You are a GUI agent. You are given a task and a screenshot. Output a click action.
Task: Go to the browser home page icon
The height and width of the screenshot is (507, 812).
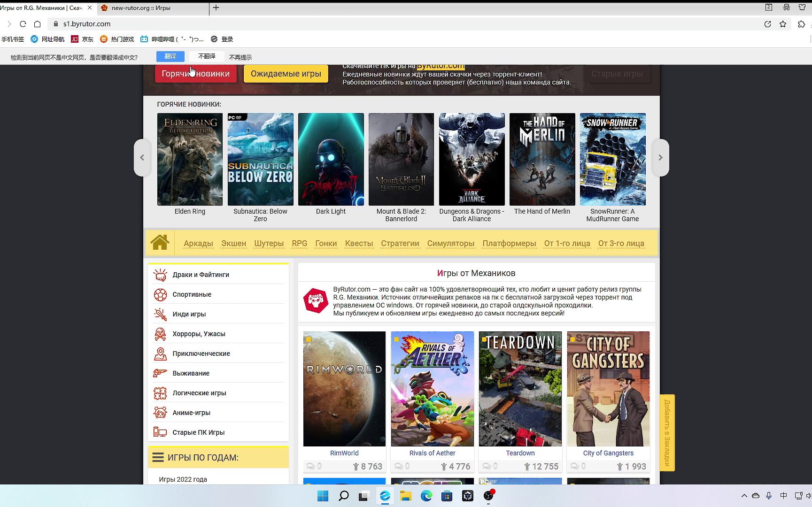click(38, 24)
